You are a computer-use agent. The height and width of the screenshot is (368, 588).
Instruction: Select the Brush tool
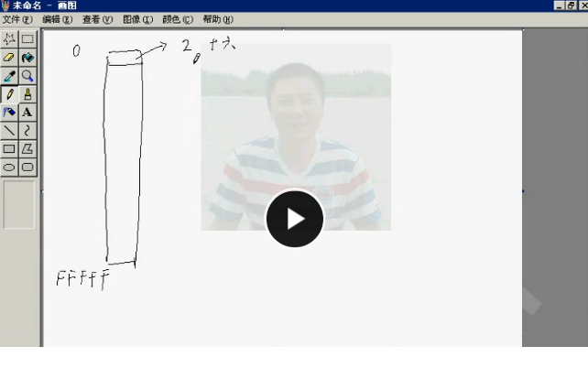[x=27, y=94]
